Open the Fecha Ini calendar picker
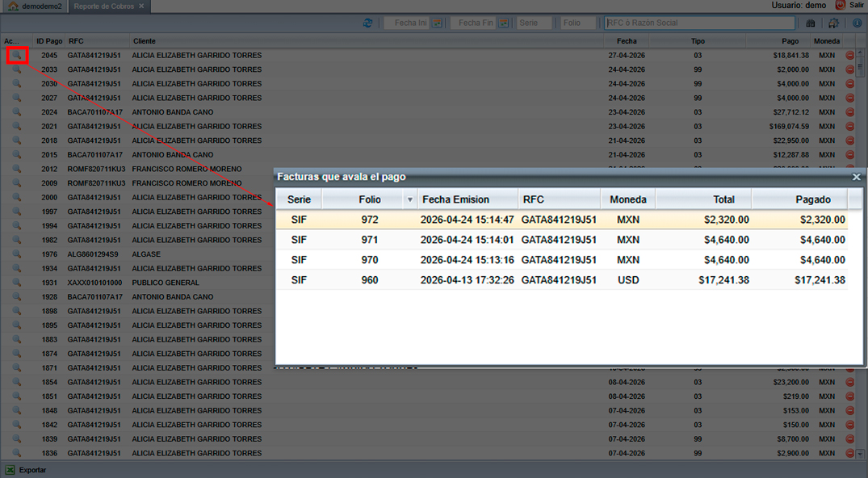This screenshot has height=478, width=868. (437, 23)
